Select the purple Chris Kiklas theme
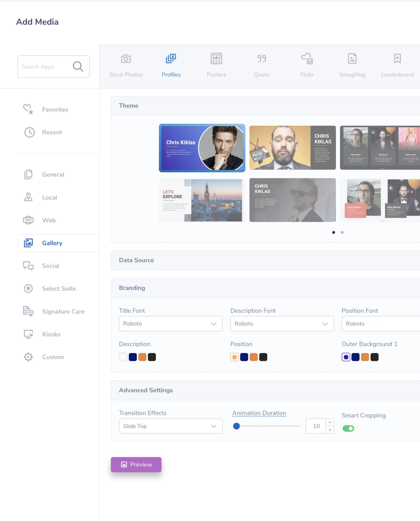 point(202,148)
